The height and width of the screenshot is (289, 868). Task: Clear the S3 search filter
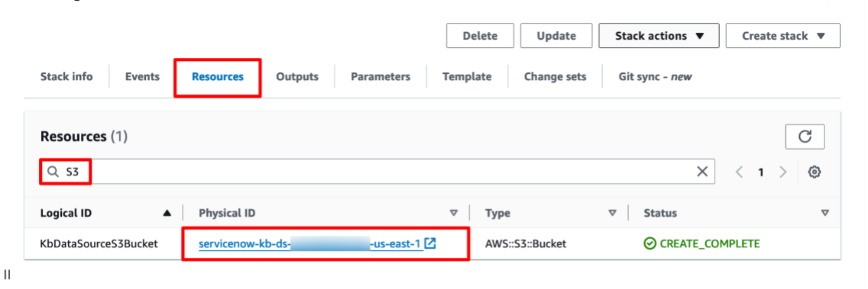point(701,172)
